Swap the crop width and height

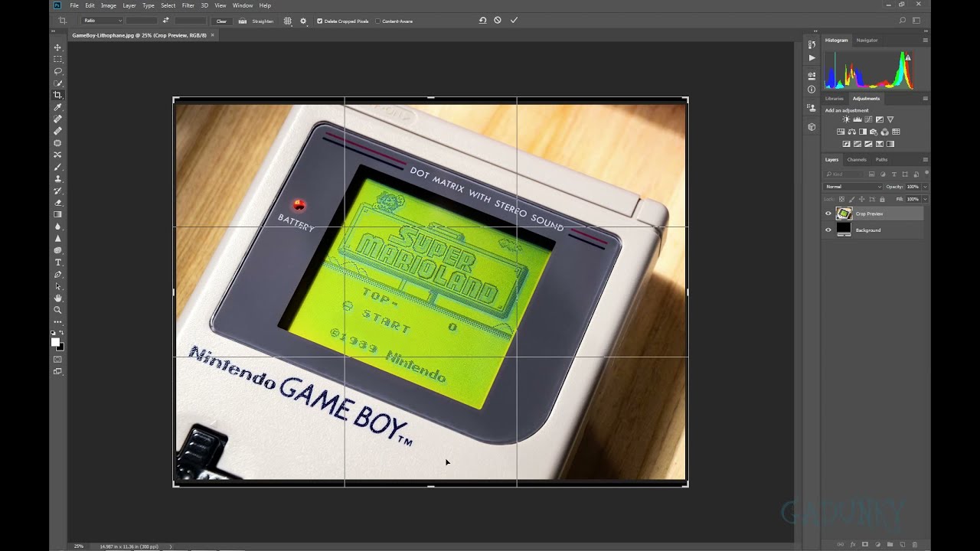click(x=166, y=21)
